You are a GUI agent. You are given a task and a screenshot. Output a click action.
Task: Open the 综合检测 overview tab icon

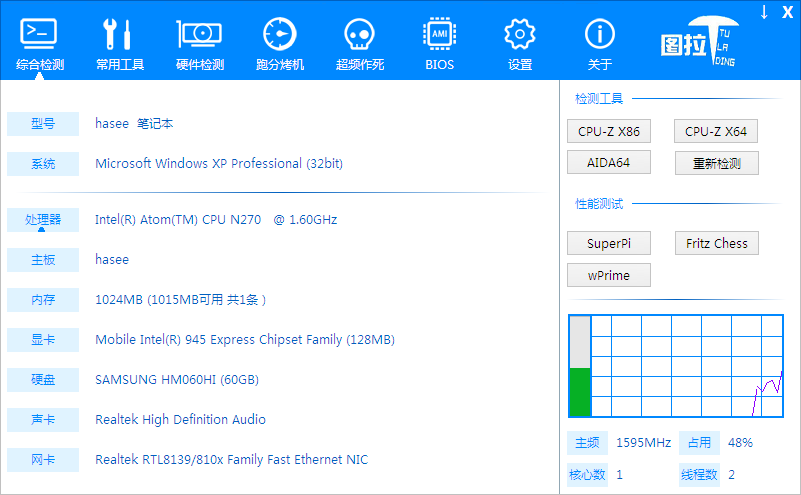(39, 34)
